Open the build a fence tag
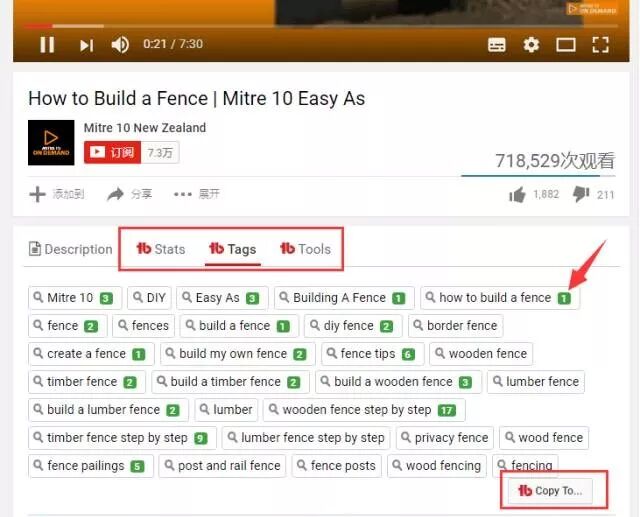Viewport: 640px width, 517px height. [x=239, y=326]
